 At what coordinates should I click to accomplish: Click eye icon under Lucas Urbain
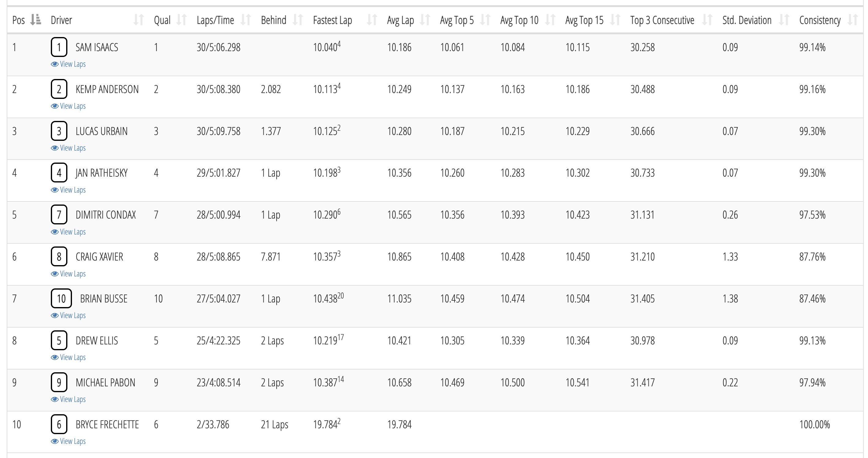55,148
